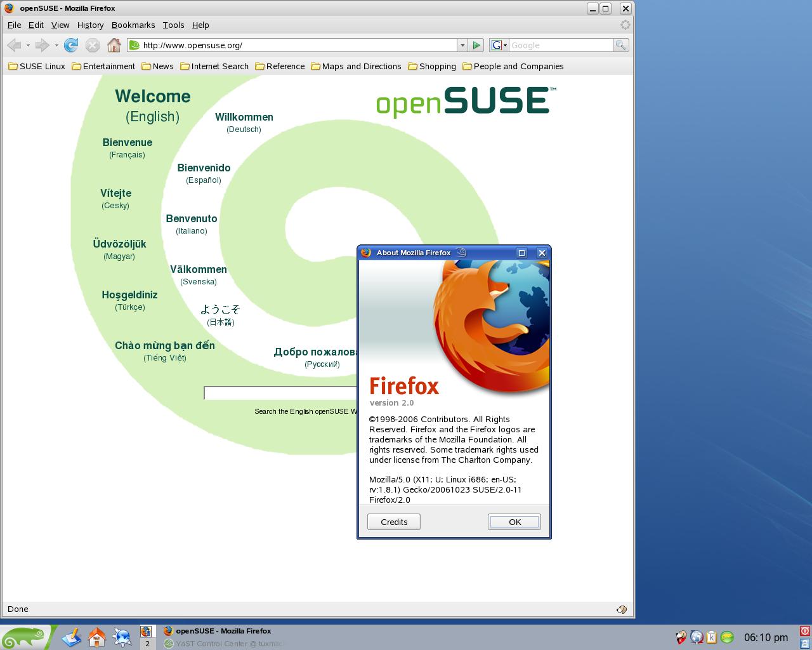Open the Maps and Directions bookmarks folder
The width and height of the screenshot is (812, 650).
pyautogui.click(x=356, y=66)
